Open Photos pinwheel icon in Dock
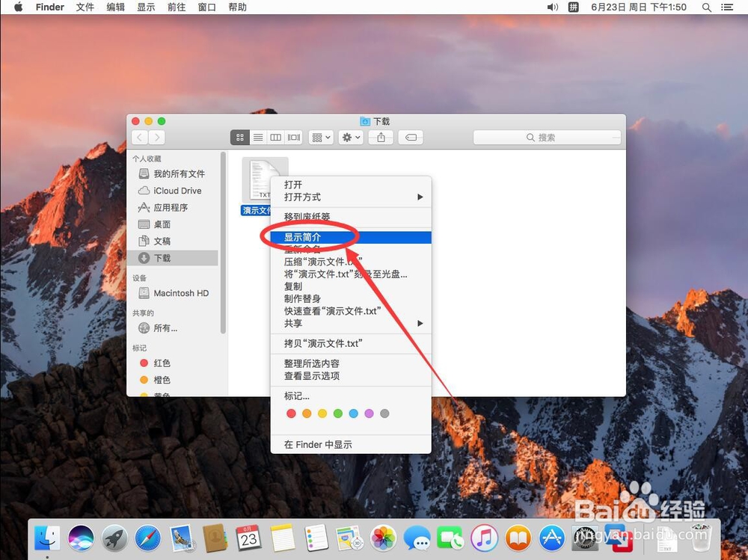 (x=384, y=538)
